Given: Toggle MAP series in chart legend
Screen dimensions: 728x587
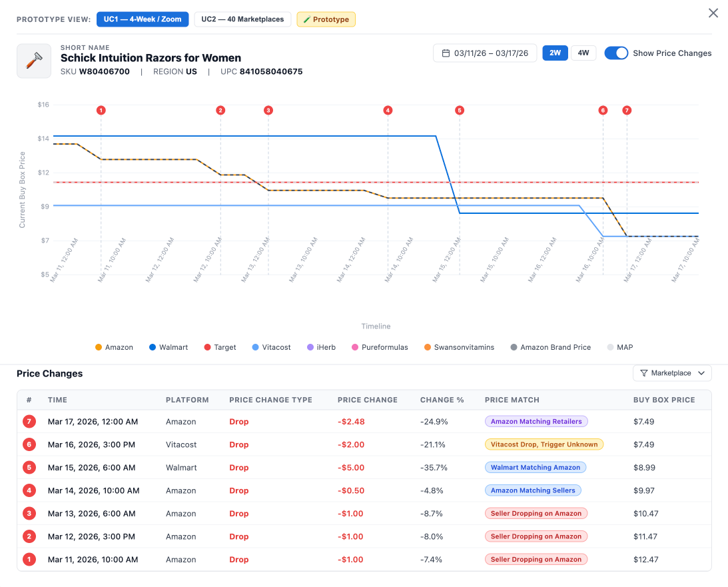Looking at the screenshot, I should [620, 347].
